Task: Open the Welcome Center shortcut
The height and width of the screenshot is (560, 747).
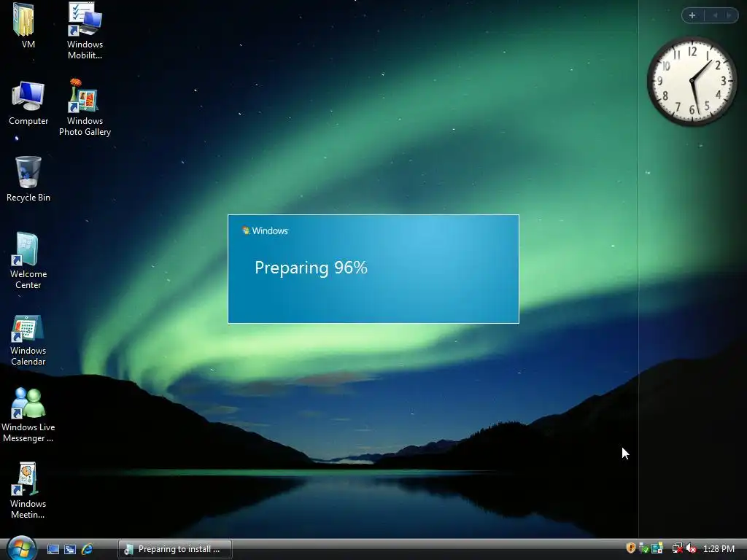Action: 28,260
